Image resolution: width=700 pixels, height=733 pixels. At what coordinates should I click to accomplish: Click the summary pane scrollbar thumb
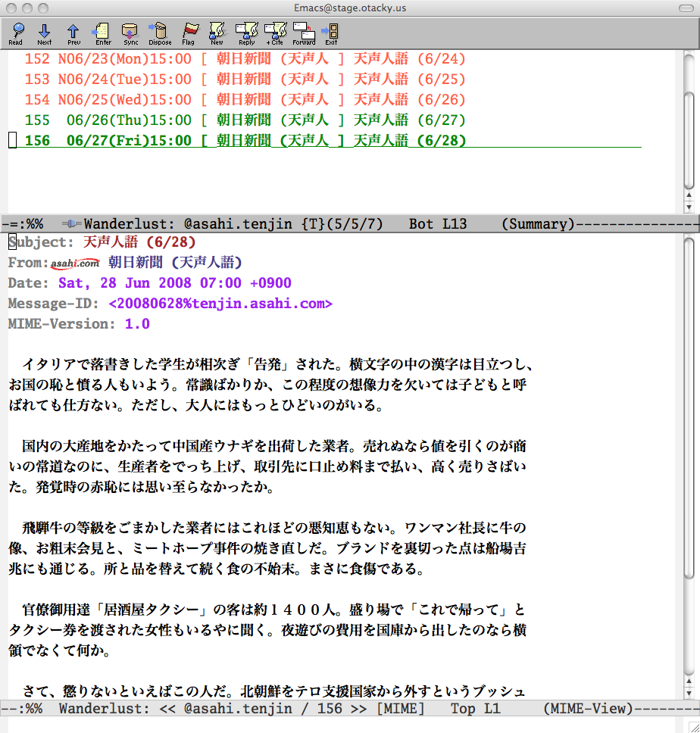click(689, 141)
